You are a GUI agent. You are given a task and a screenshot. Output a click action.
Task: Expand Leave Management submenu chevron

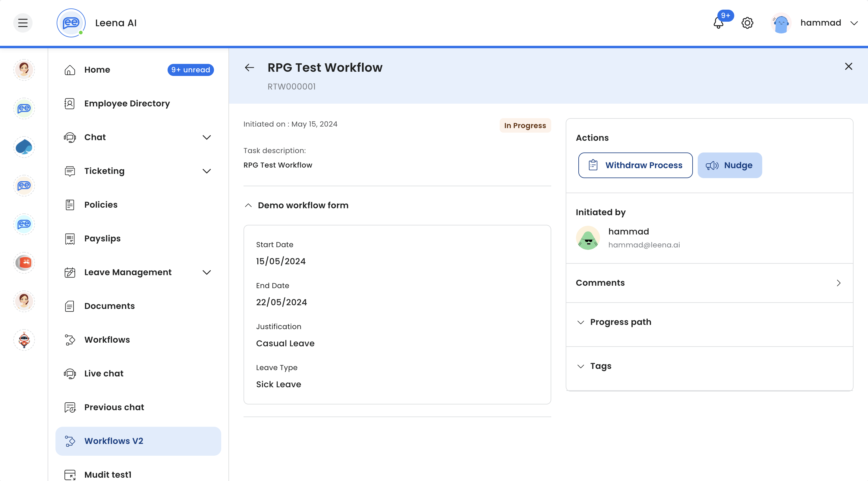206,272
